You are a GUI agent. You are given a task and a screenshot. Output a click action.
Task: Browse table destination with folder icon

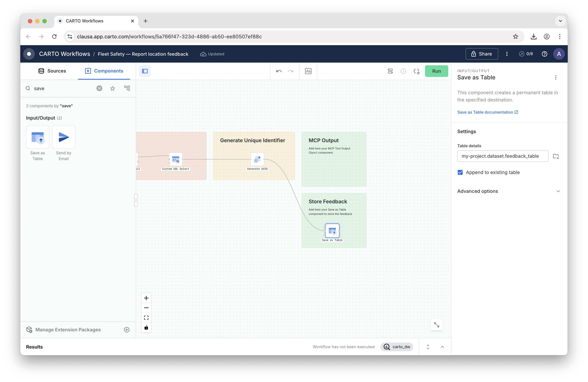[556, 156]
